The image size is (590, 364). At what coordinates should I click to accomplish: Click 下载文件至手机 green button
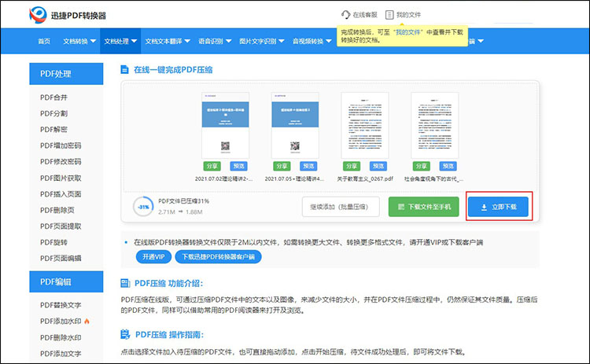[424, 207]
